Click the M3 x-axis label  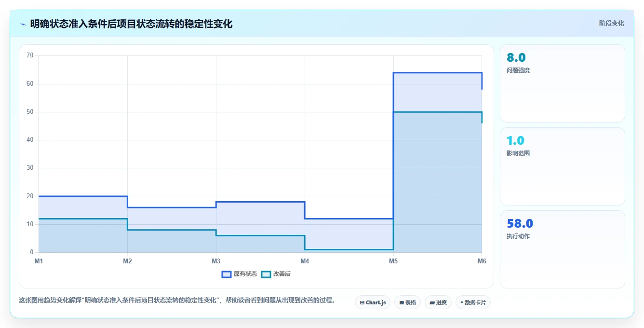216,261
